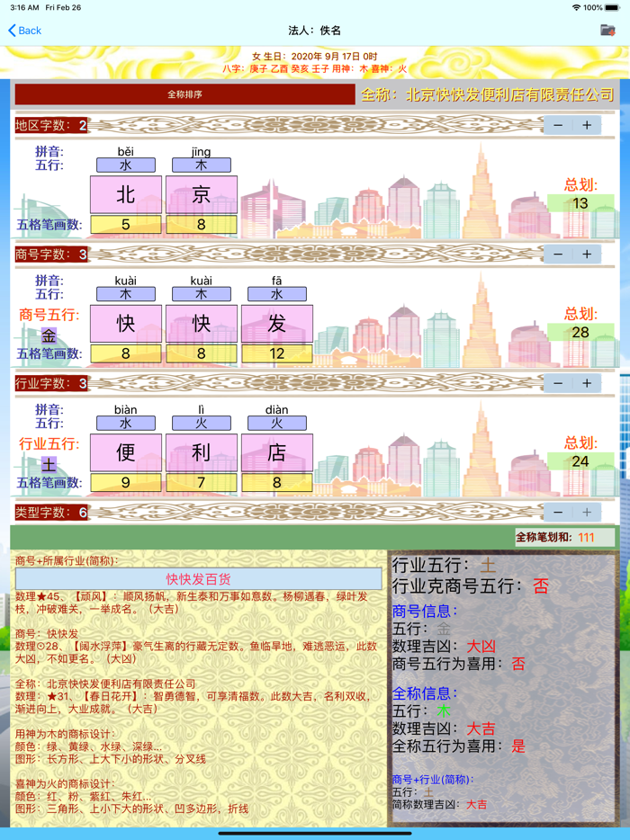Check the Wi-Fi icon in status bar
This screenshot has height=840, width=630.
pyautogui.click(x=576, y=7)
